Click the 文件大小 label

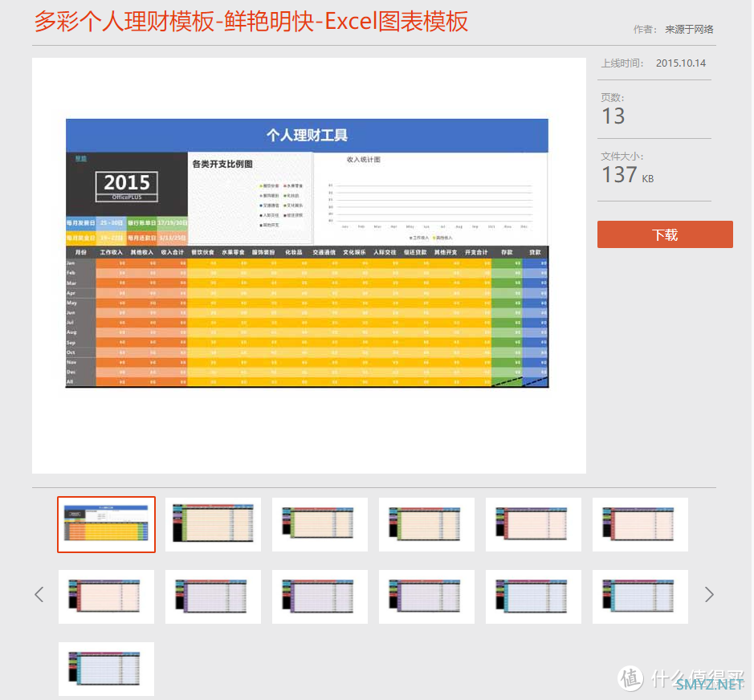tap(622, 157)
